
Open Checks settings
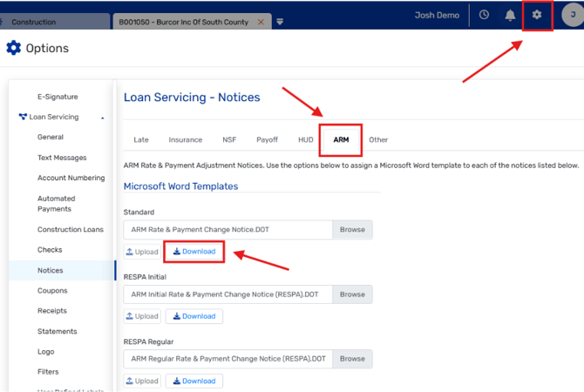(x=50, y=250)
